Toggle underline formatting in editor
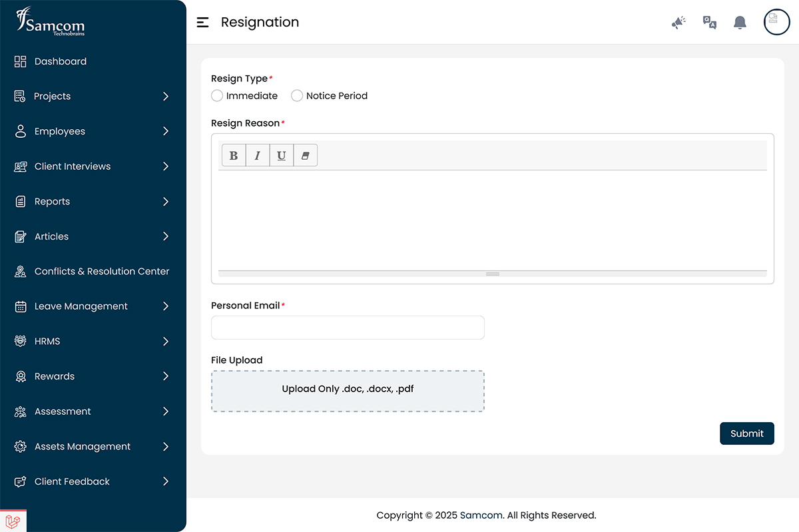Screen dimensions: 799x532 (x=282, y=155)
